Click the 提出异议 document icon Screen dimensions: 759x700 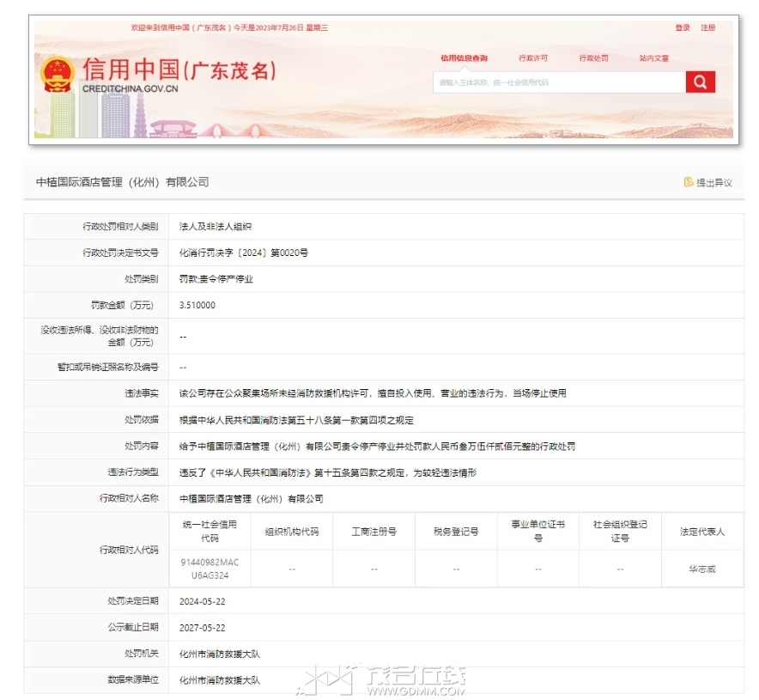[689, 182]
